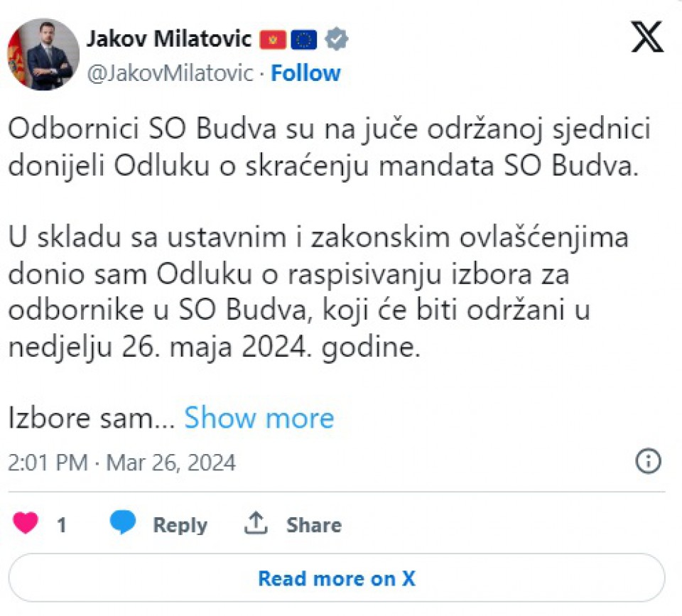Click the Reply text label
The height and width of the screenshot is (616, 682).
[180, 525]
